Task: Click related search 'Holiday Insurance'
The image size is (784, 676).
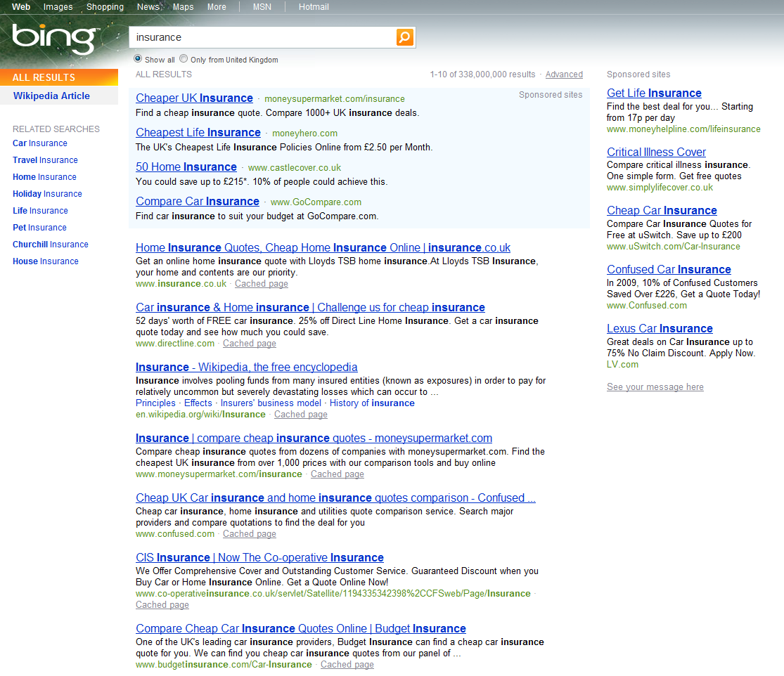Action: pos(47,194)
